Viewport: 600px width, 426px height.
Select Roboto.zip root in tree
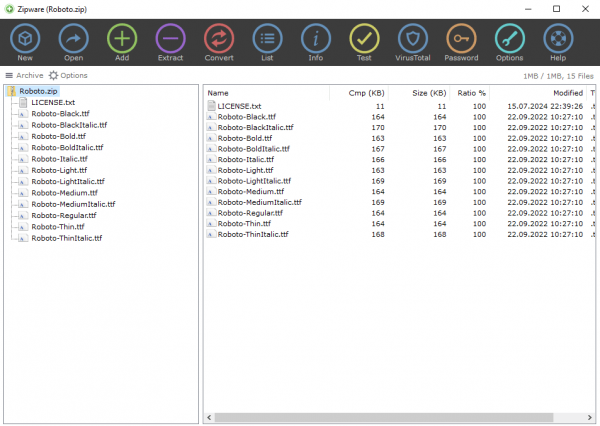[x=38, y=91]
